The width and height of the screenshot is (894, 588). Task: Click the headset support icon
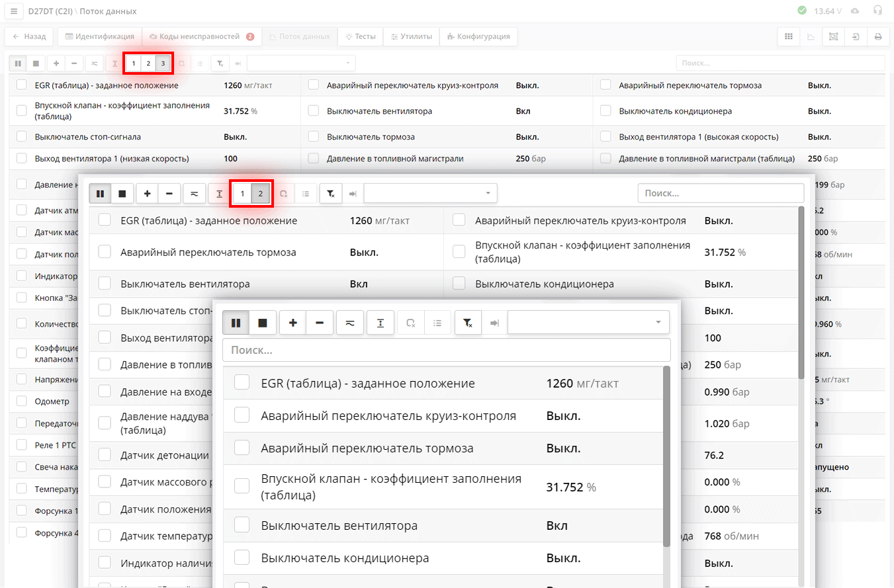point(877,11)
